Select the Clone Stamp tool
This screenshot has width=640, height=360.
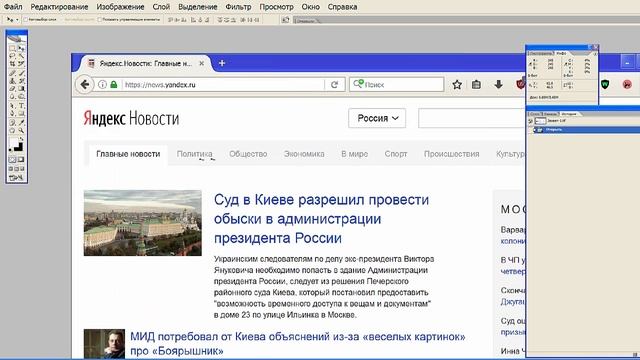pos(12,80)
